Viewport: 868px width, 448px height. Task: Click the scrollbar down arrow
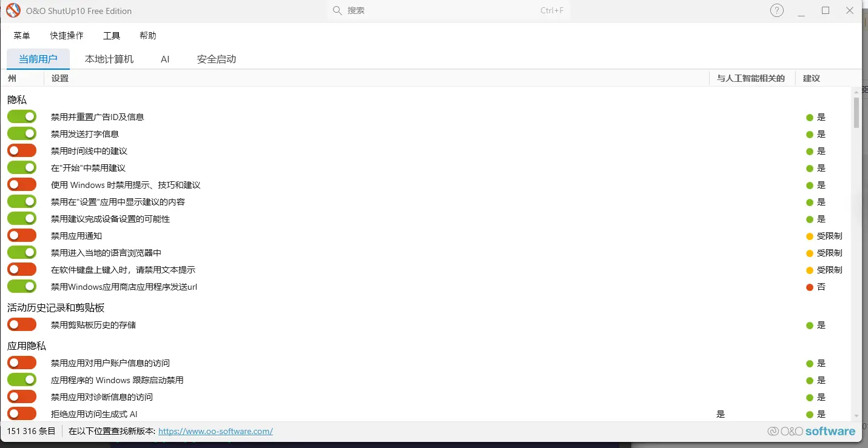[856, 416]
